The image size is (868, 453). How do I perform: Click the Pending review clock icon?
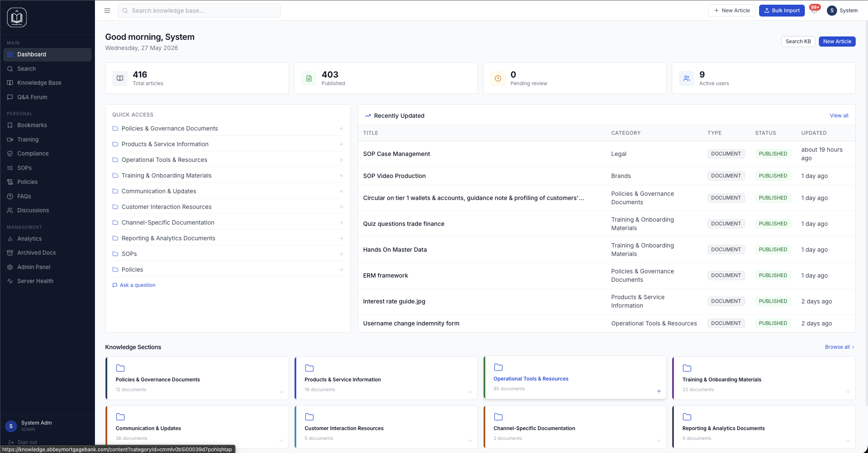click(498, 78)
